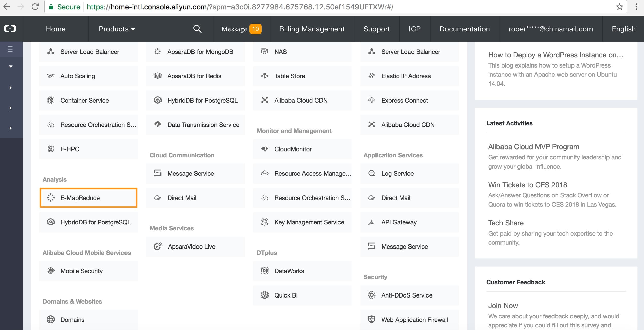Image resolution: width=644 pixels, height=330 pixels.
Task: Click the NAS icon
Action: pyautogui.click(x=265, y=51)
